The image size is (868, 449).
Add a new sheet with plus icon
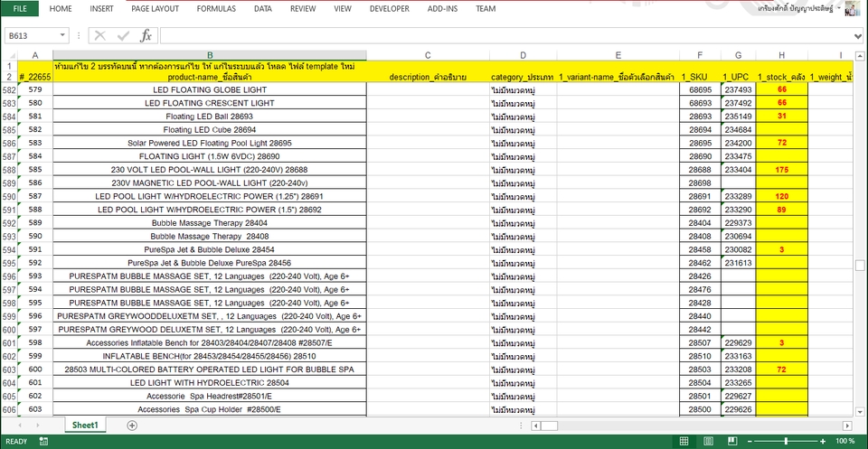[132, 426]
